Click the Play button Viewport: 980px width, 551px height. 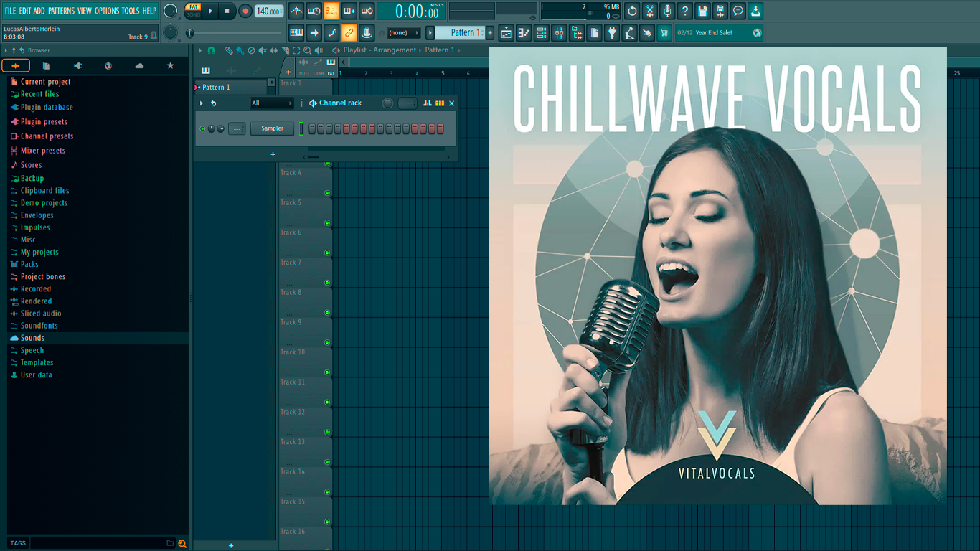(210, 11)
